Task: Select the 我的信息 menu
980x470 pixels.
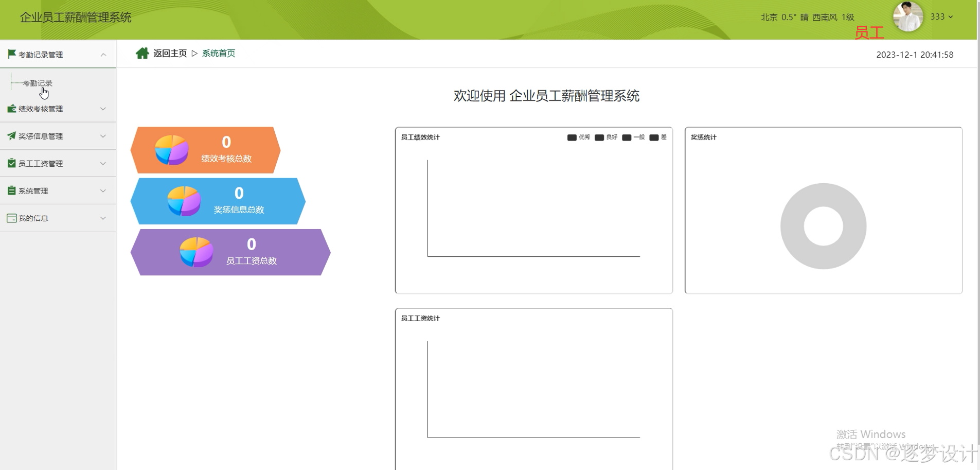Action: coord(58,218)
